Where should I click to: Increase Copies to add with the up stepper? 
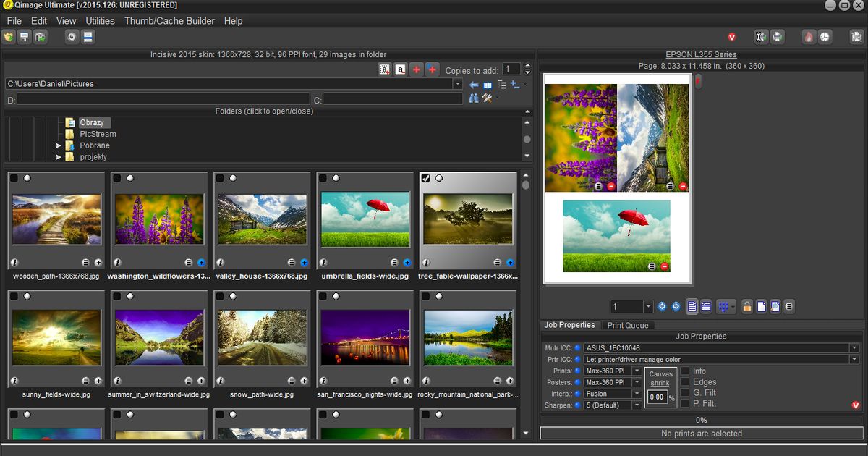pos(527,65)
